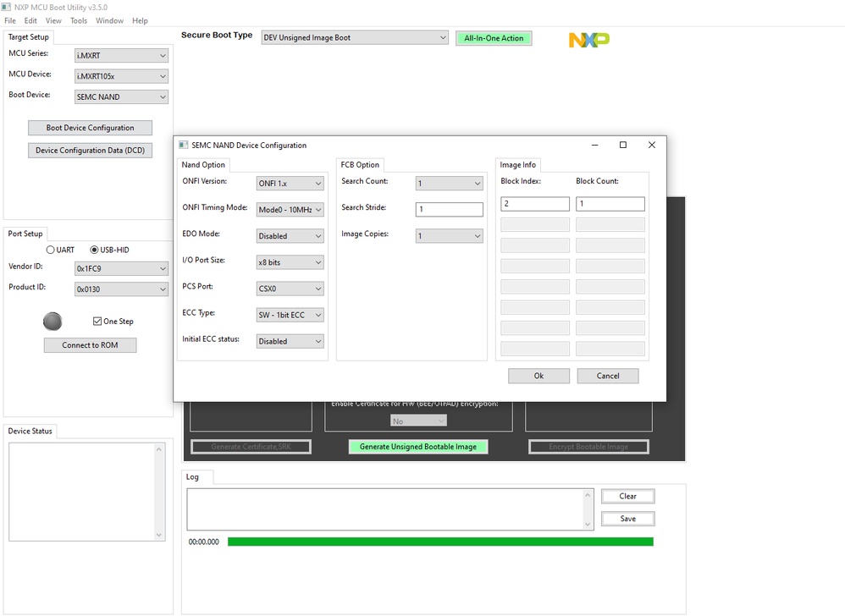The width and height of the screenshot is (845, 616).
Task: Open the View menu
Action: tap(53, 20)
